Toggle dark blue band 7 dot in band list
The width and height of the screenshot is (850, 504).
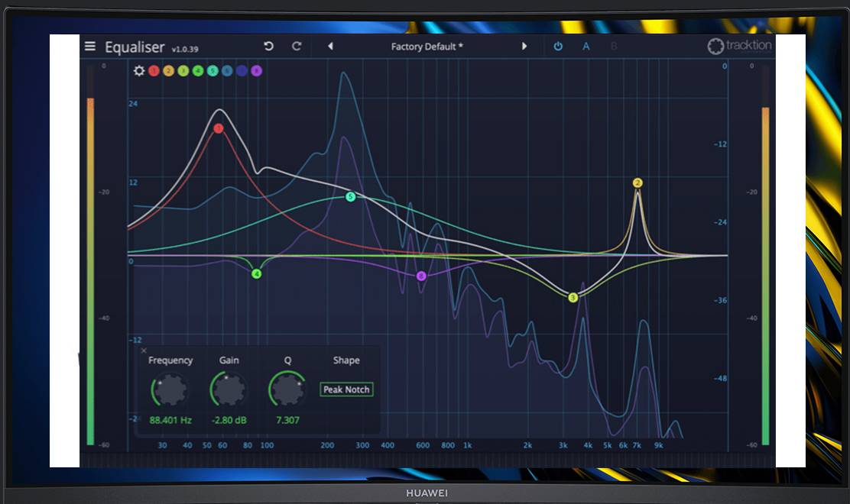(242, 71)
